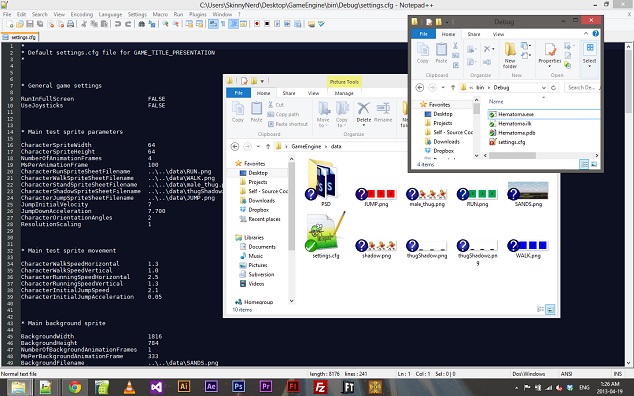Click New file icon in Notepad++ toolbar
Image resolution: width=634 pixels, height=396 pixels.
click(x=10, y=24)
